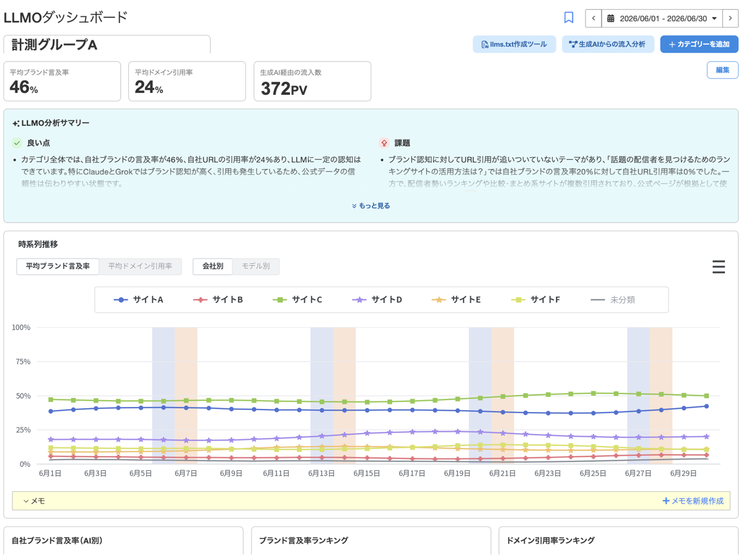Expand summary with もっと見る
Viewport: 741px width, 560px height.
(371, 206)
